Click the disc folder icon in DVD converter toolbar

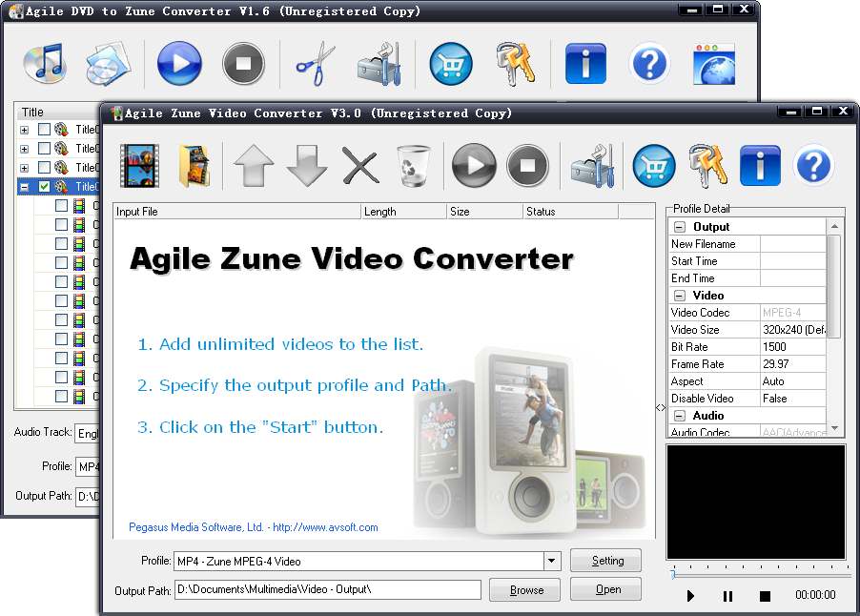point(108,64)
